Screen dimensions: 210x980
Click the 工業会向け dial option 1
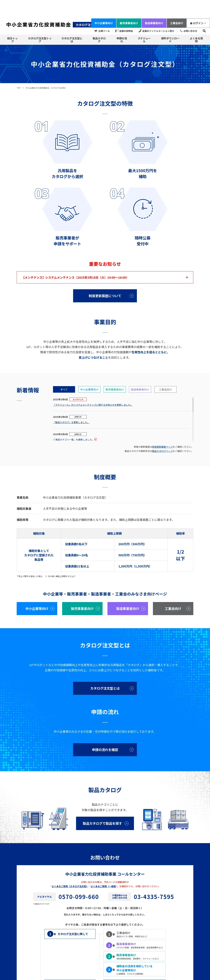135,934
